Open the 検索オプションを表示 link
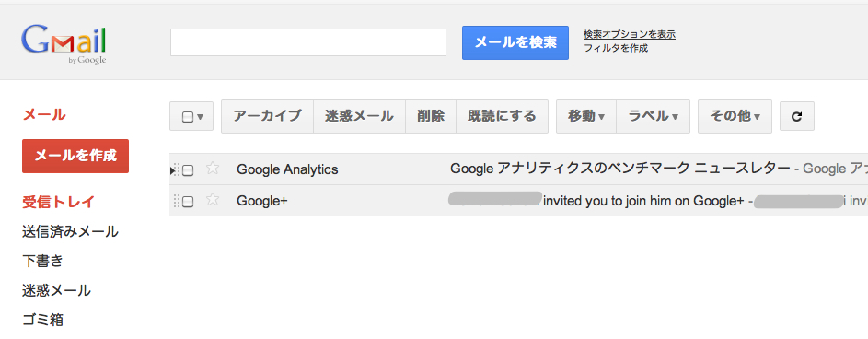Image resolution: width=868 pixels, height=339 pixels. coord(630,34)
